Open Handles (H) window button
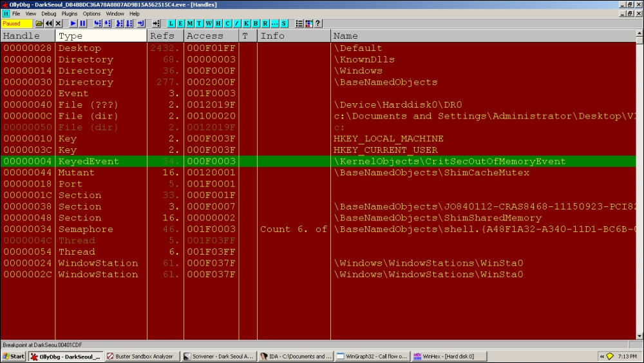This screenshot has width=644, height=363. pyautogui.click(x=218, y=23)
